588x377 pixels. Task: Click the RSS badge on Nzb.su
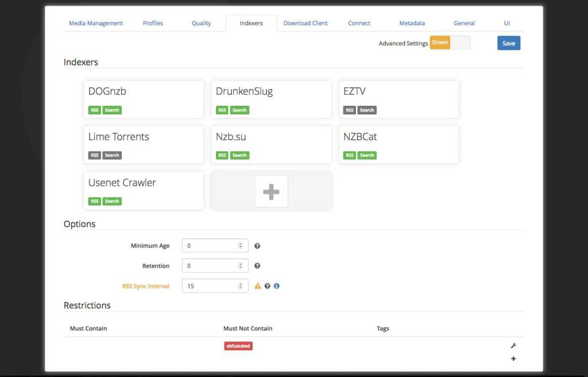coord(222,155)
